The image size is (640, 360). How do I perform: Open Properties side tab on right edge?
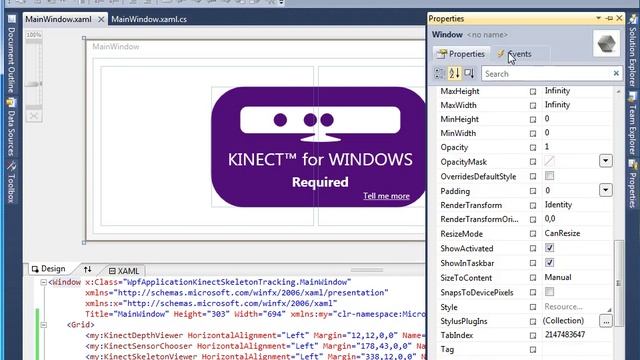(x=633, y=184)
